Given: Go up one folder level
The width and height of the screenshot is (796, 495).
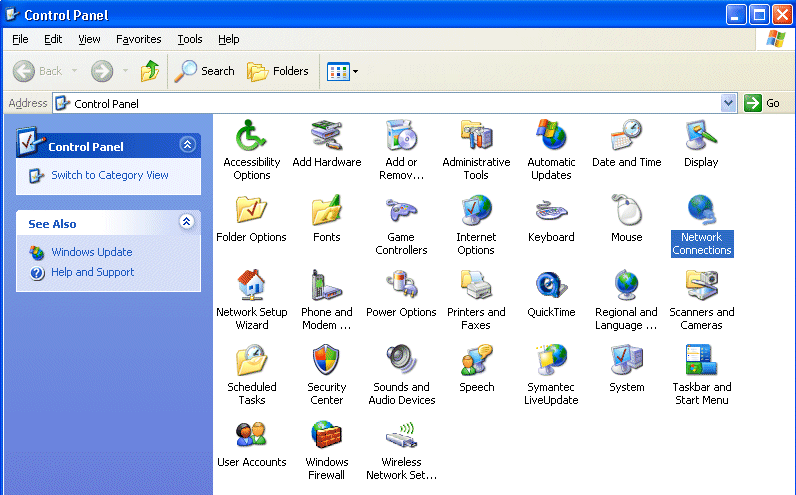Looking at the screenshot, I should point(150,71).
